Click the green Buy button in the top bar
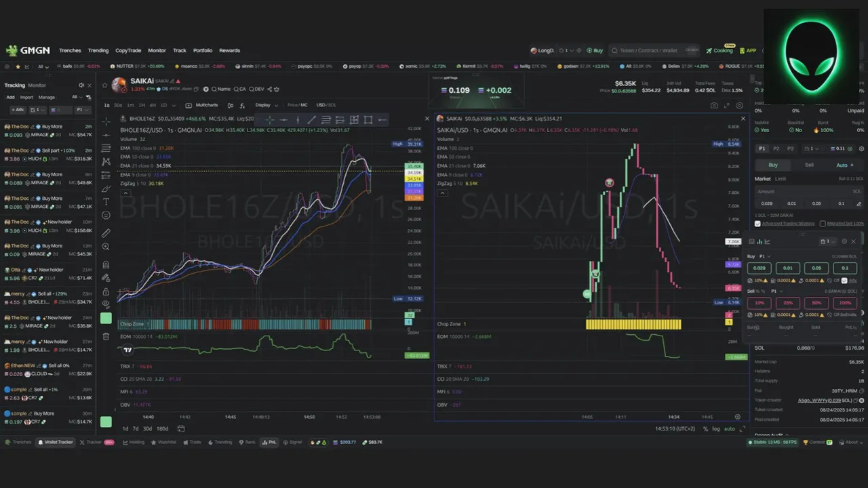This screenshot has width=868, height=488. tap(595, 50)
